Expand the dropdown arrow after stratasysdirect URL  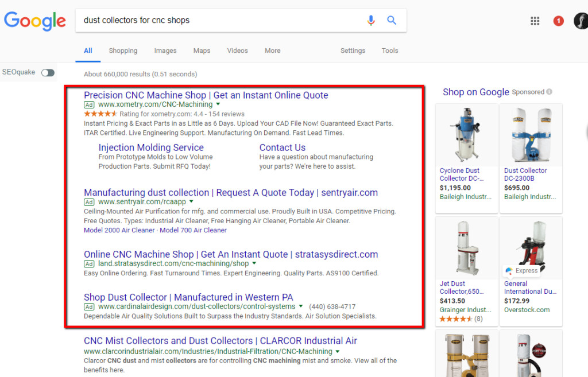[x=254, y=263]
